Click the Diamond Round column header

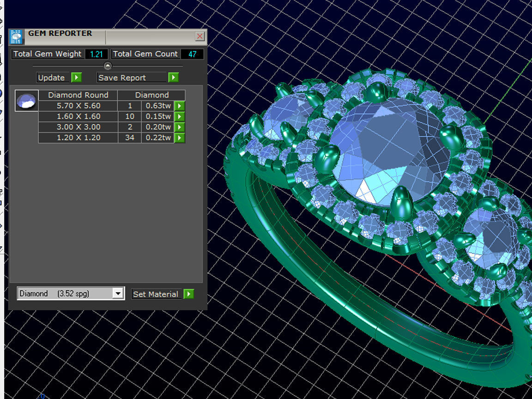[x=79, y=95]
